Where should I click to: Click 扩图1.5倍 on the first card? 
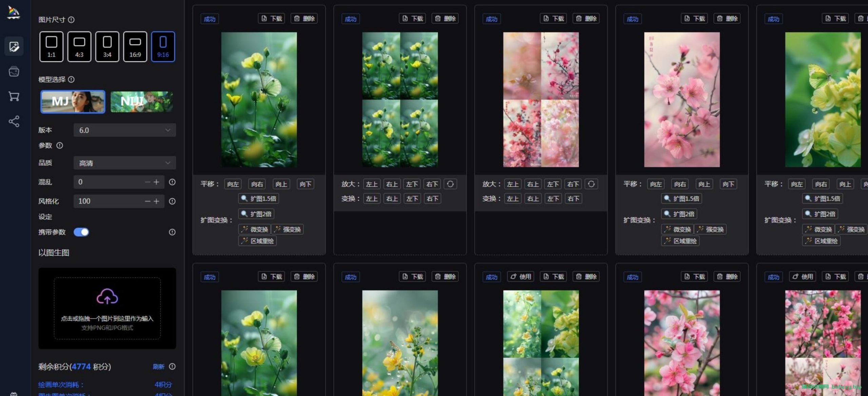[259, 199]
